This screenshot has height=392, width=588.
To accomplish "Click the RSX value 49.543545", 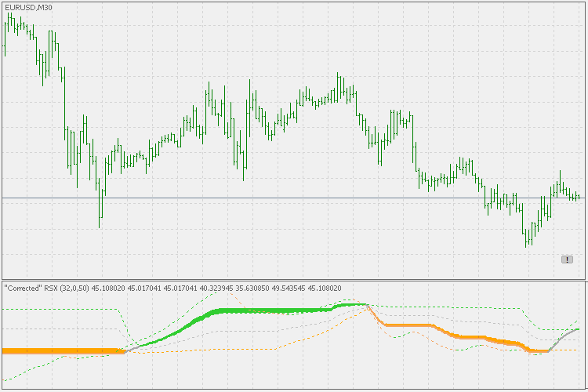I will point(289,289).
